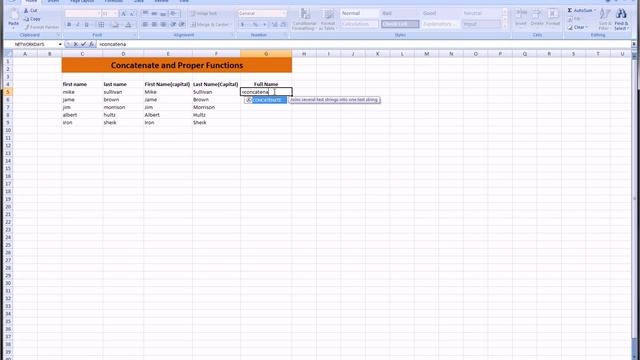The width and height of the screenshot is (640, 360).
Task: Apply the Check Cell style
Action: point(400,24)
